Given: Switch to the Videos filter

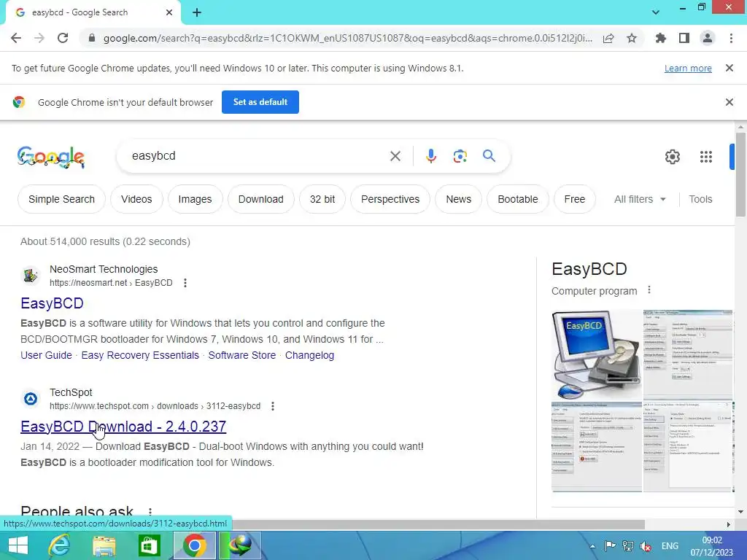Looking at the screenshot, I should click(136, 199).
